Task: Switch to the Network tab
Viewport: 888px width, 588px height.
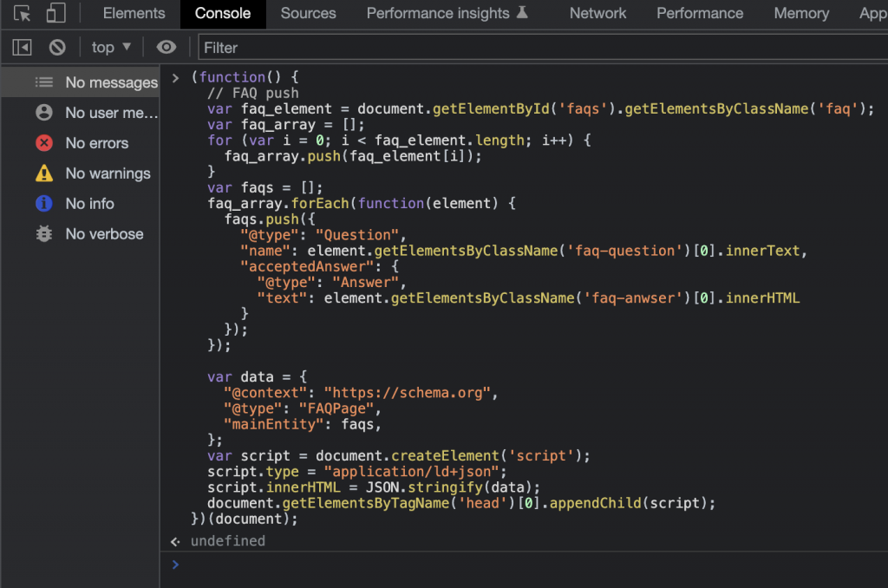Action: tap(597, 14)
